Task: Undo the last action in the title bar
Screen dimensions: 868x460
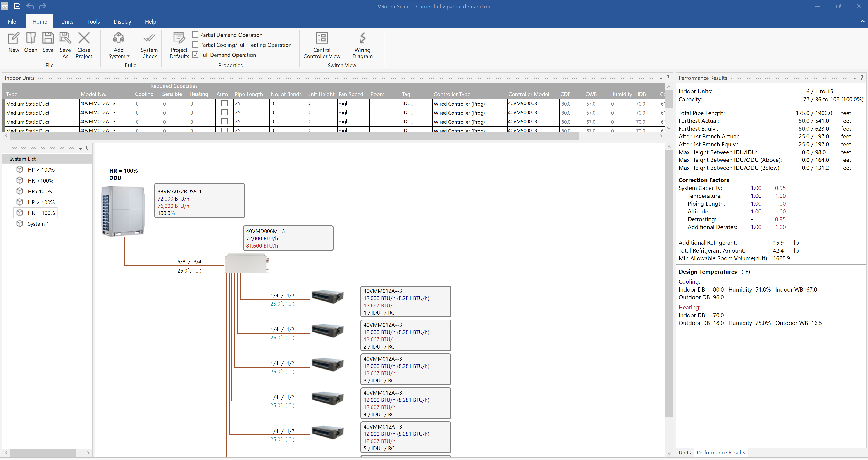Action: pos(30,6)
